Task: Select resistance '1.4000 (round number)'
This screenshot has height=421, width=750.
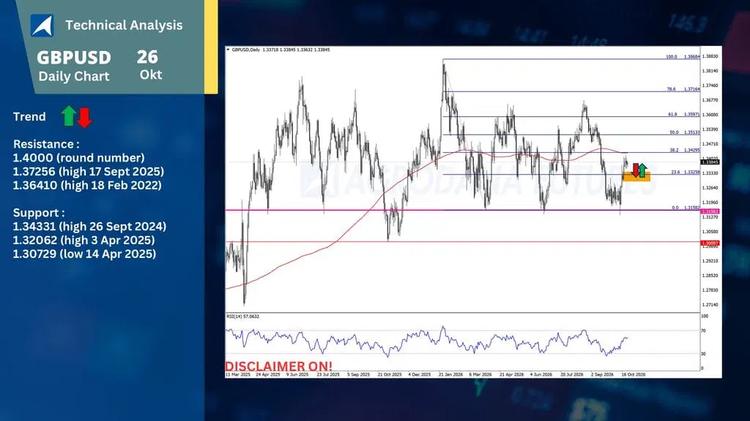Action: pos(78,158)
